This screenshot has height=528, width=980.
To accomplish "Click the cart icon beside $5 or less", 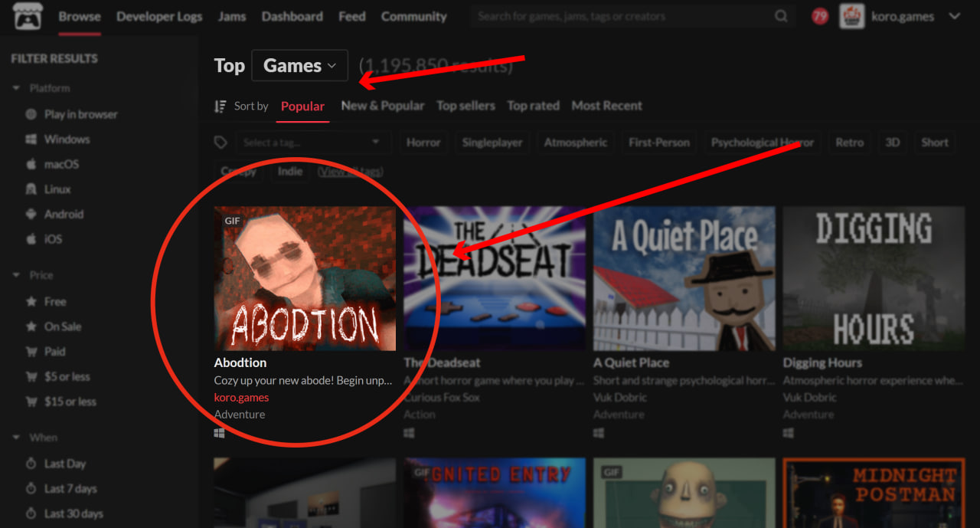I will (31, 376).
